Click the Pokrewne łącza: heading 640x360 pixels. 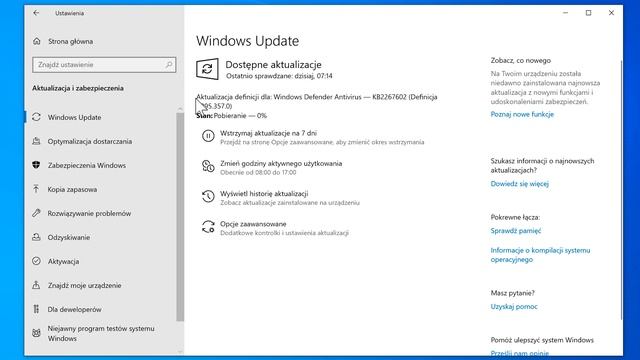click(x=515, y=218)
